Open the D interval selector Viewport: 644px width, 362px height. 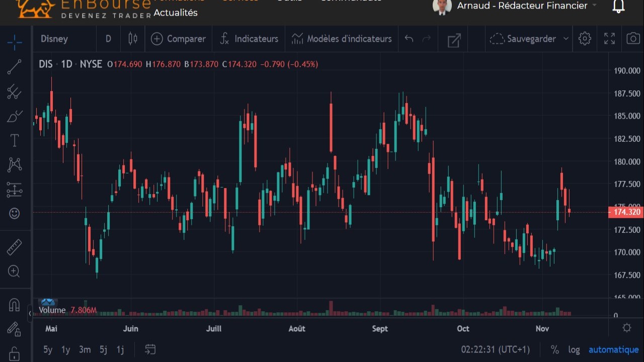click(x=109, y=39)
